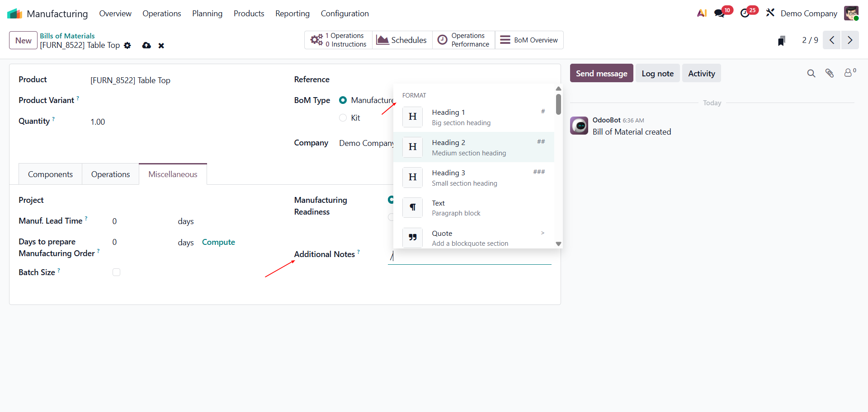
Task: Search messages with the magnifier icon
Action: click(x=811, y=73)
